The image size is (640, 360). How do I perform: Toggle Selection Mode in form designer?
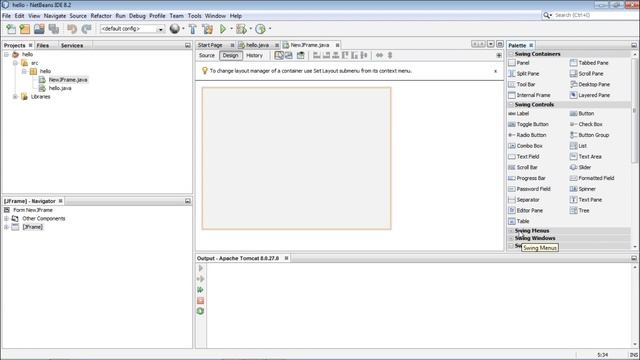click(279, 55)
